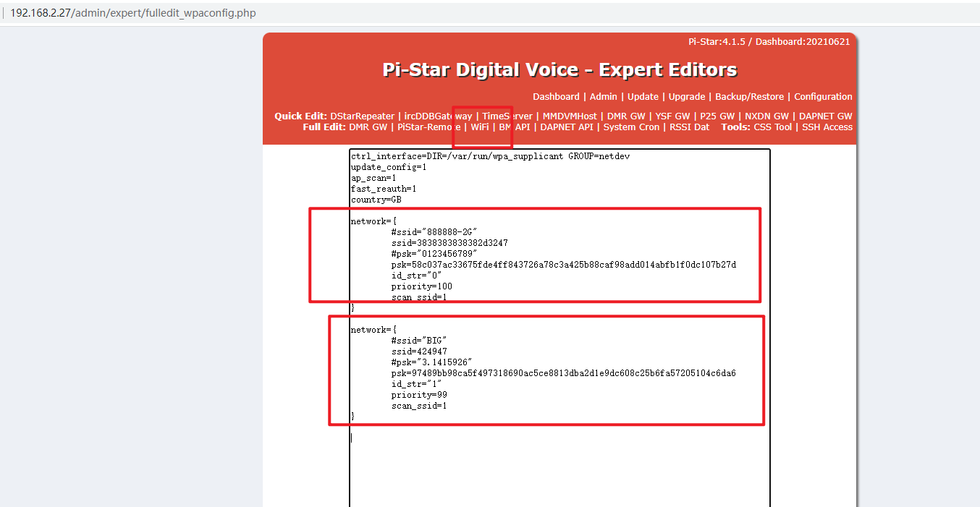Click the ap_scan=1 line
Image resolution: width=980 pixels, height=507 pixels.
[373, 178]
